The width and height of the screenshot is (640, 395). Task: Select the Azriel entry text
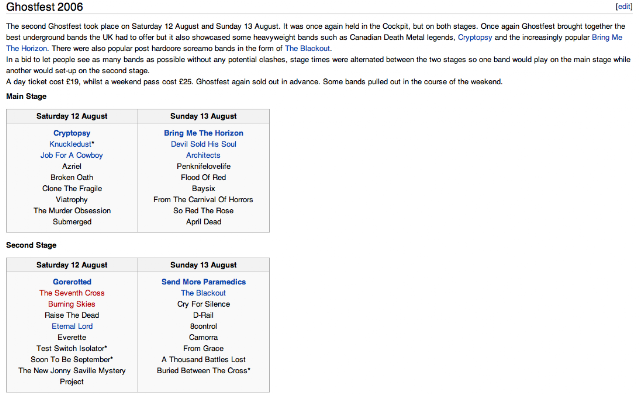click(x=72, y=166)
